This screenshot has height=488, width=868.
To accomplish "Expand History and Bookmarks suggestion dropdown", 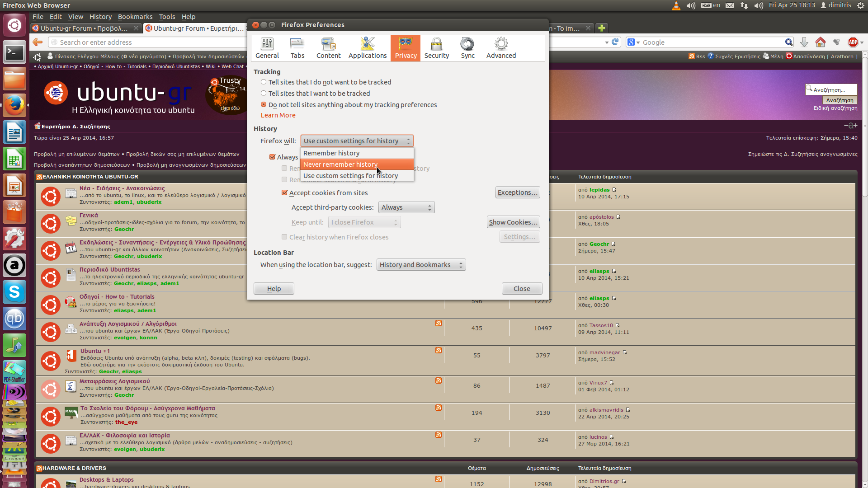I will click(420, 265).
